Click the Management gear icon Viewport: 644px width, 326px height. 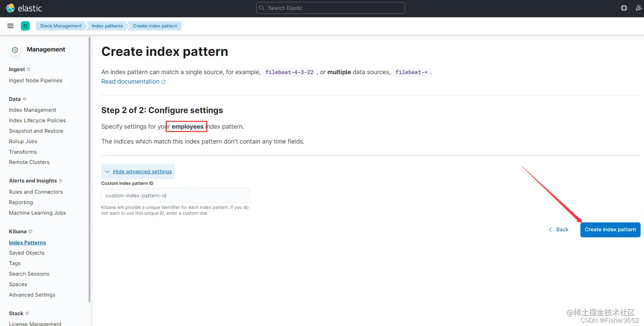pyautogui.click(x=15, y=50)
